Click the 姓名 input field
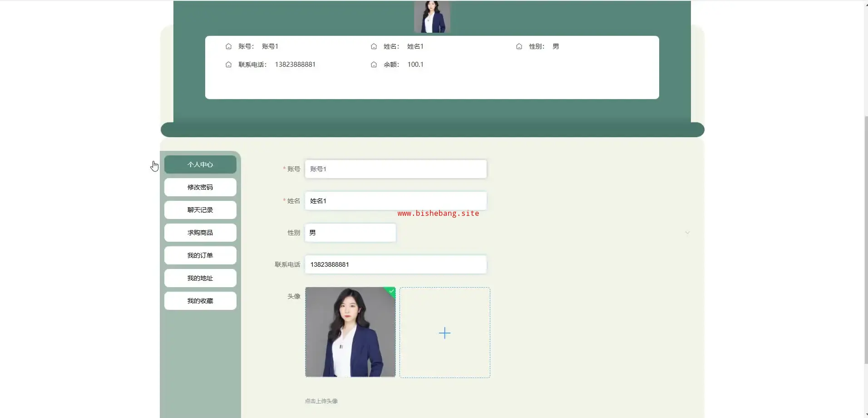Viewport: 868px width, 418px height. coord(395,201)
